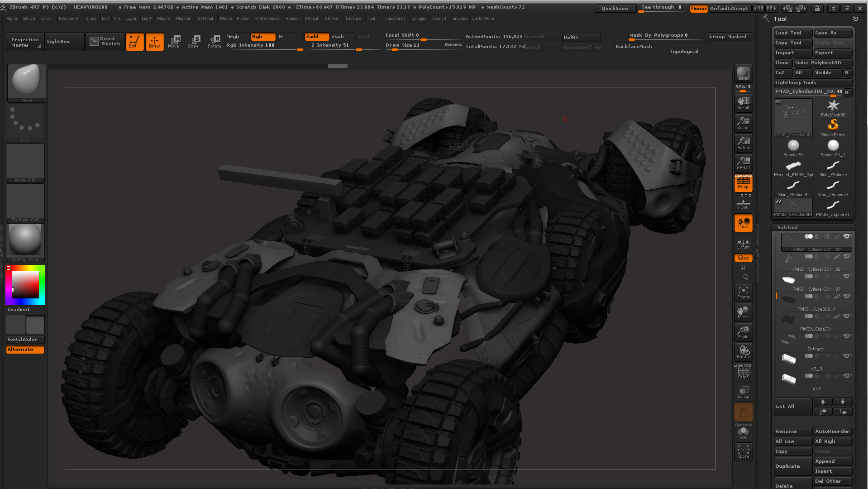The image size is (868, 489).
Task: Move subtool down with down arrow
Action: coord(843,402)
